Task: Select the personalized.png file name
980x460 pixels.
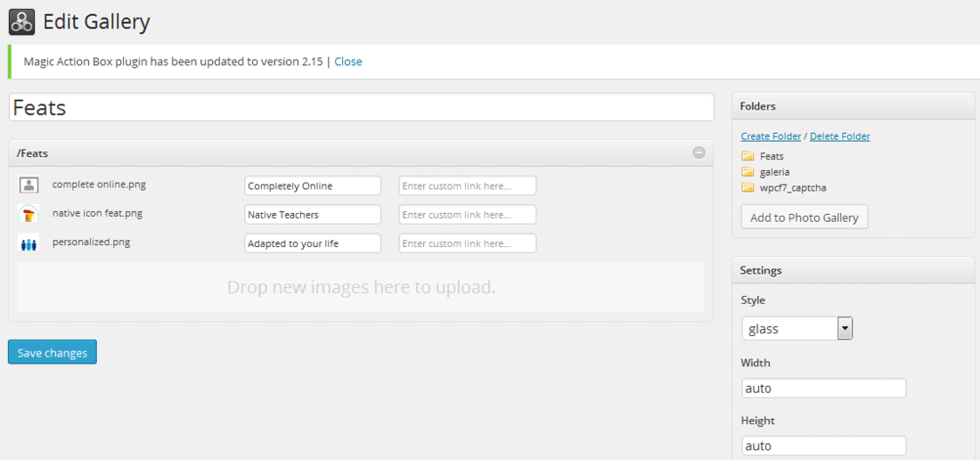Action: coord(91,242)
